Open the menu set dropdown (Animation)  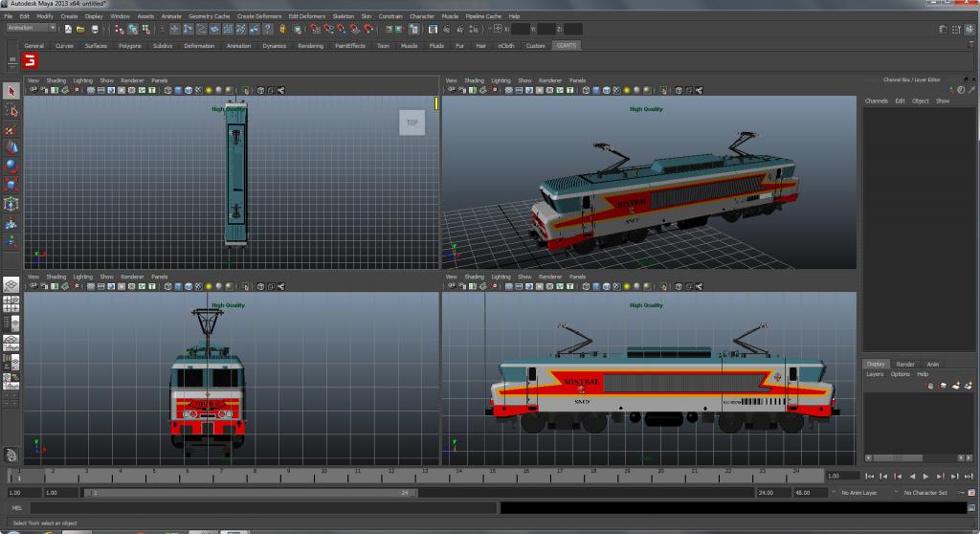pyautogui.click(x=31, y=28)
